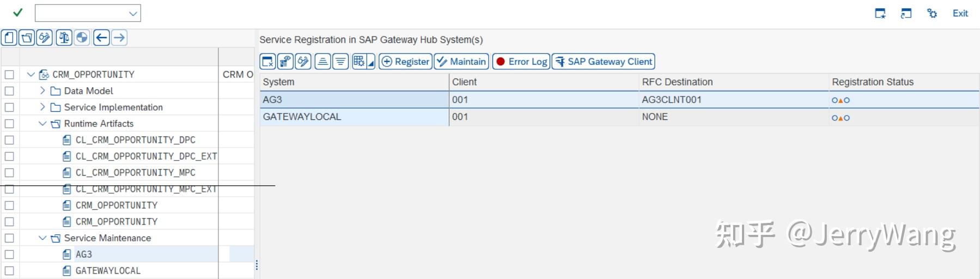
Task: Tick the checkbox for Data Model
Action: (9, 91)
